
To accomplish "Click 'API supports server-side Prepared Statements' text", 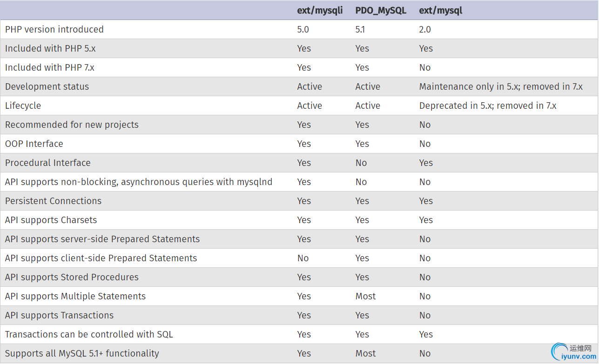I will (x=102, y=239).
